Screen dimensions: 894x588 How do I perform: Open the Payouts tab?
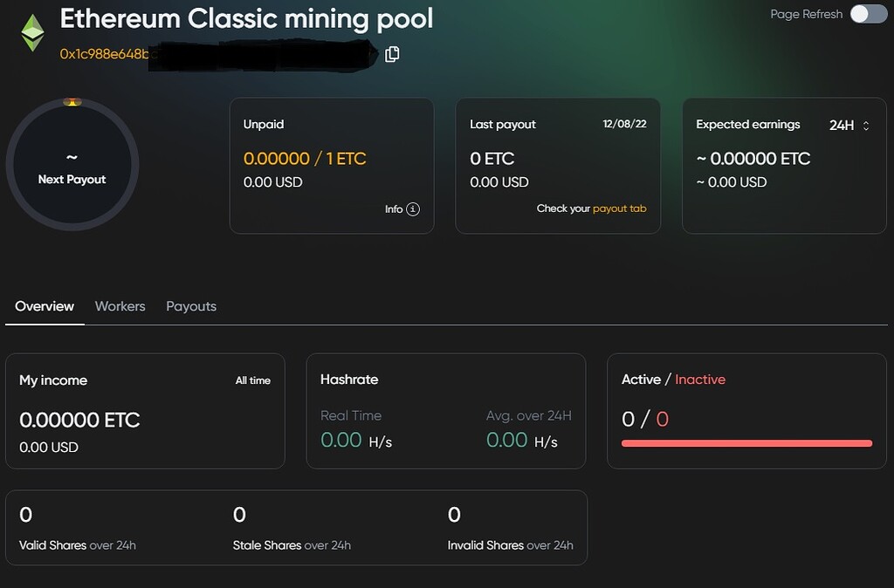(190, 306)
